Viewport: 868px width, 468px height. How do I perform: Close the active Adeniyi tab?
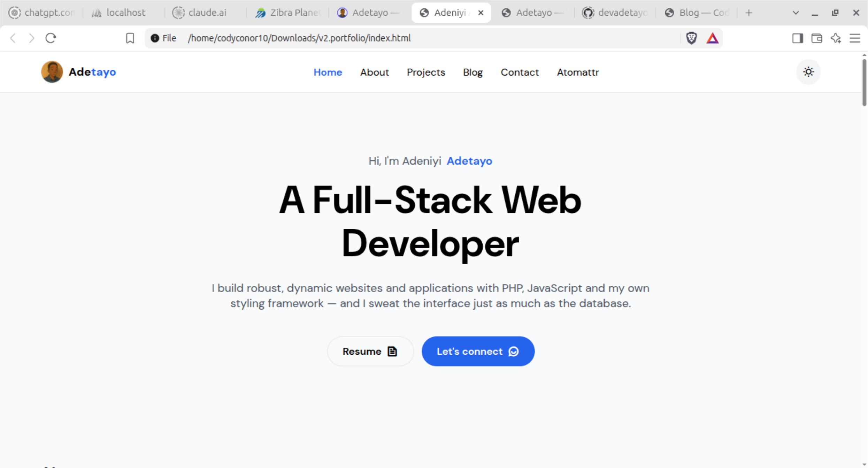(481, 13)
